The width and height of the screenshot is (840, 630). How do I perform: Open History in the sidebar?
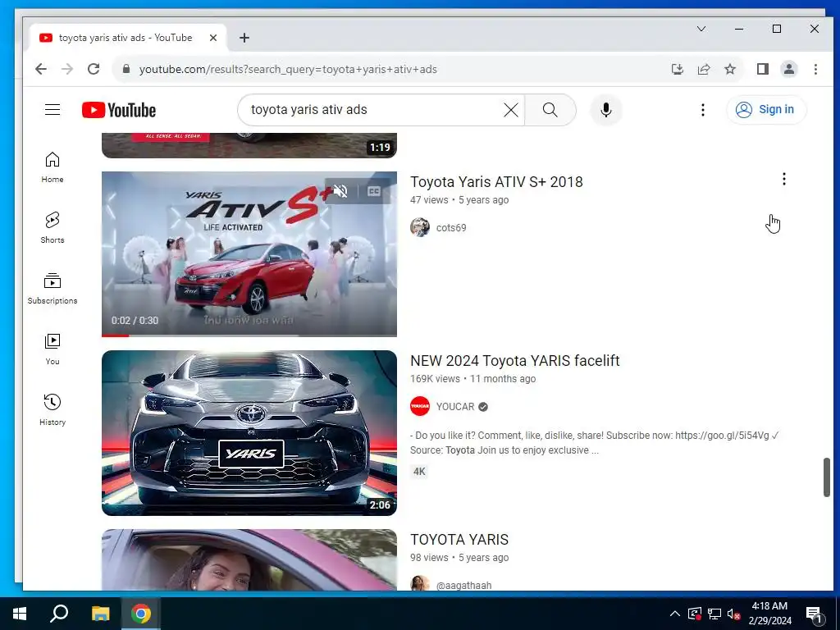coord(52,410)
